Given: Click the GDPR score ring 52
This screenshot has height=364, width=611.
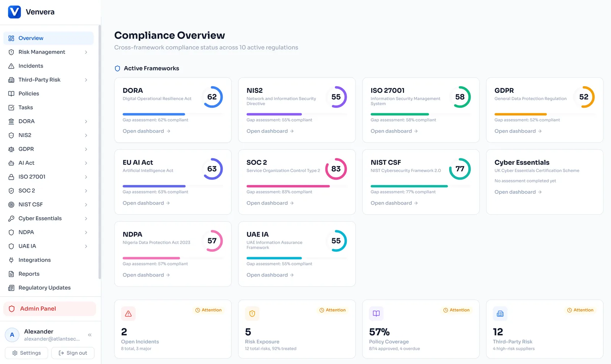Looking at the screenshot, I should pos(584,97).
